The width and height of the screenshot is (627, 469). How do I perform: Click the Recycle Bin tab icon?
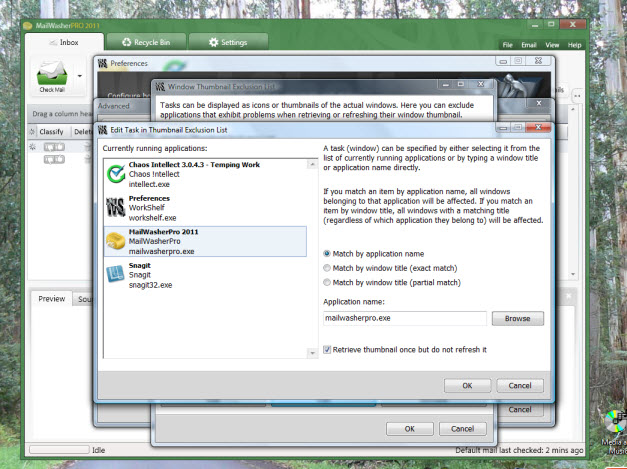[126, 42]
